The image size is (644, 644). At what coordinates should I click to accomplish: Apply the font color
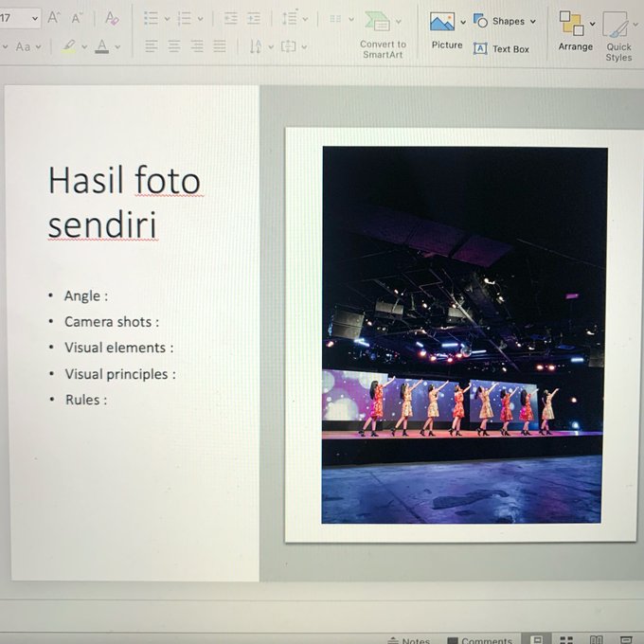(101, 46)
